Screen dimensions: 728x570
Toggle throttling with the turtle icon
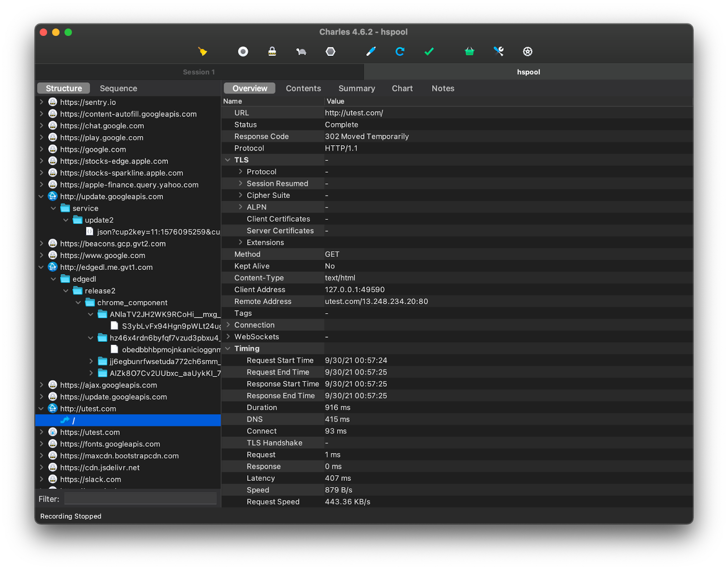pyautogui.click(x=301, y=51)
